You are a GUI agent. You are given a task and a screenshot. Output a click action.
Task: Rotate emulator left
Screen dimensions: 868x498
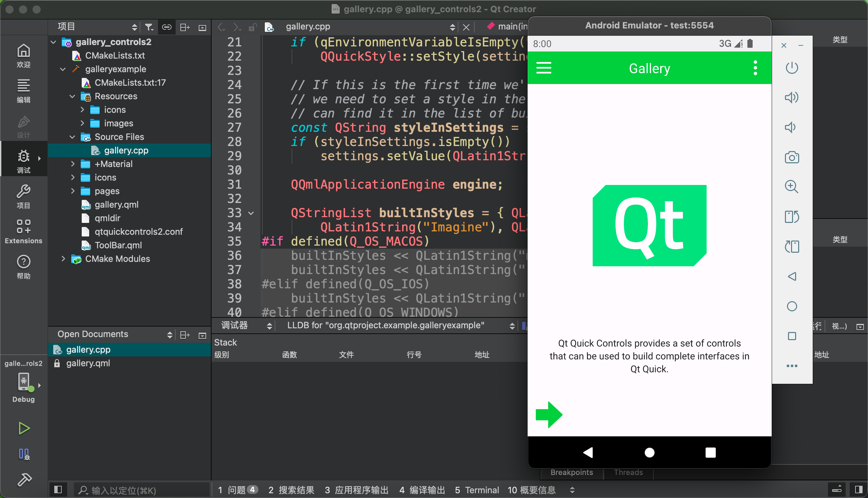click(791, 216)
